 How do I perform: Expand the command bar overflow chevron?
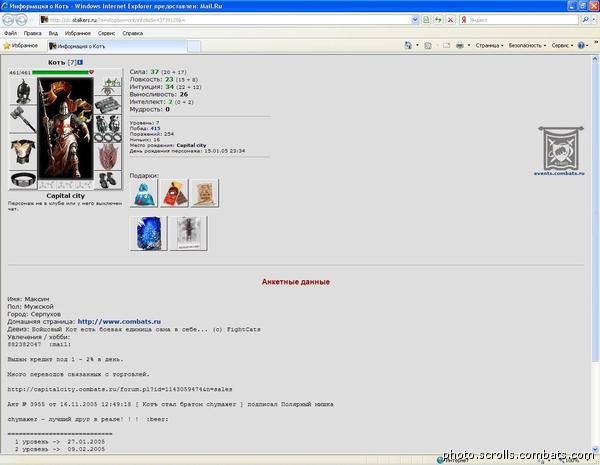click(596, 43)
